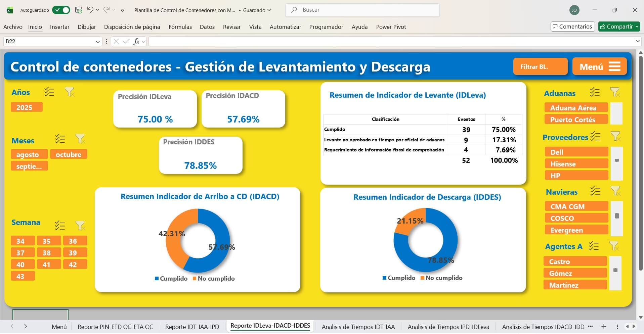Toggle multi-select icon for Agentes A slicer
Viewport: 644px width, 334px height.
coord(594,246)
